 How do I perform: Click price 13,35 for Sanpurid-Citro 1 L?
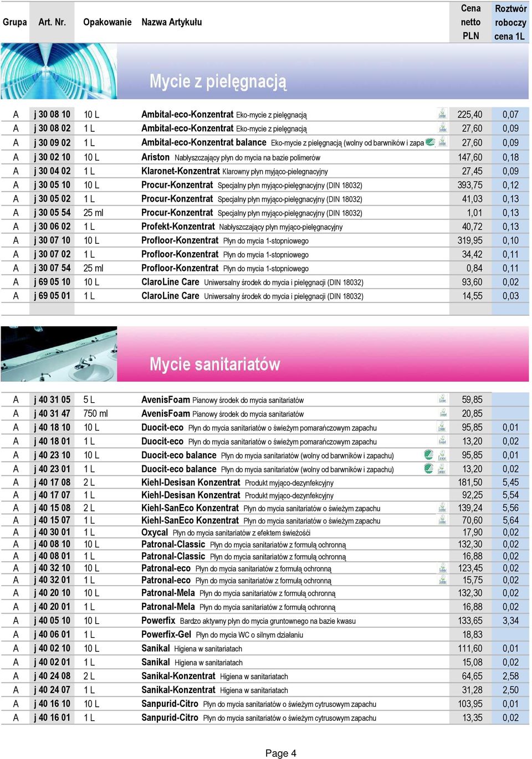pos(472,717)
